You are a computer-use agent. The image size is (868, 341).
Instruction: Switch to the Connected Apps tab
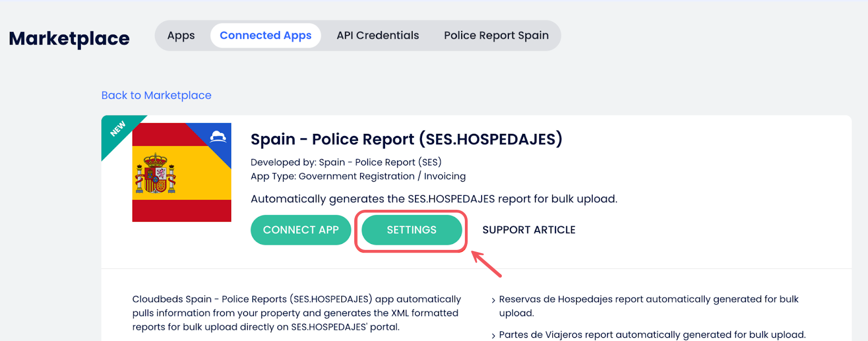tap(265, 36)
